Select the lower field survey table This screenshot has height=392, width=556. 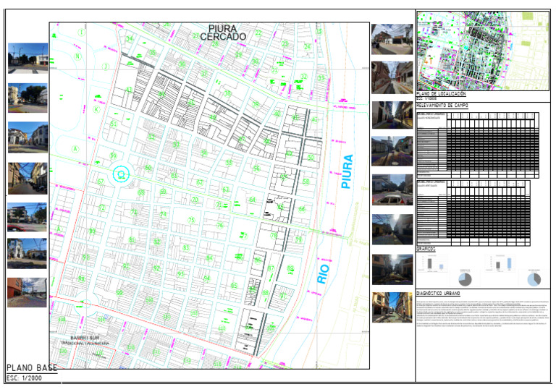coord(474,210)
